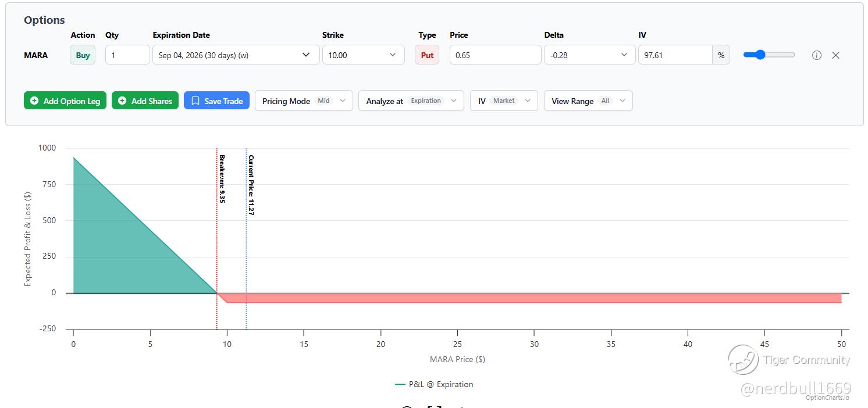Open the Delta -0.28 dropdown
The height and width of the screenshot is (408, 868).
589,55
